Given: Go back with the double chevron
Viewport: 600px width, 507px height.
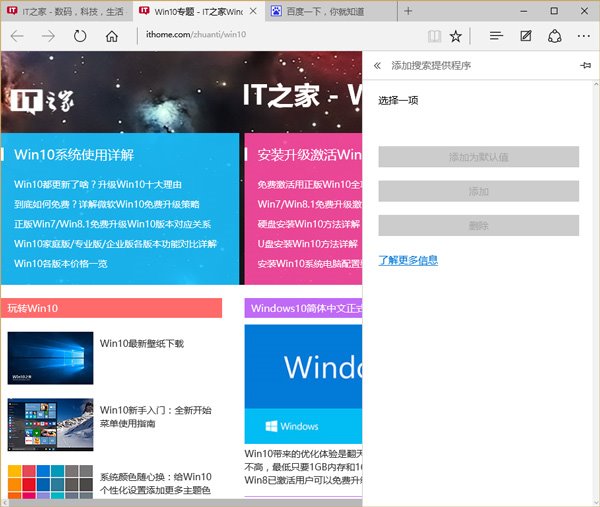Looking at the screenshot, I should (377, 65).
